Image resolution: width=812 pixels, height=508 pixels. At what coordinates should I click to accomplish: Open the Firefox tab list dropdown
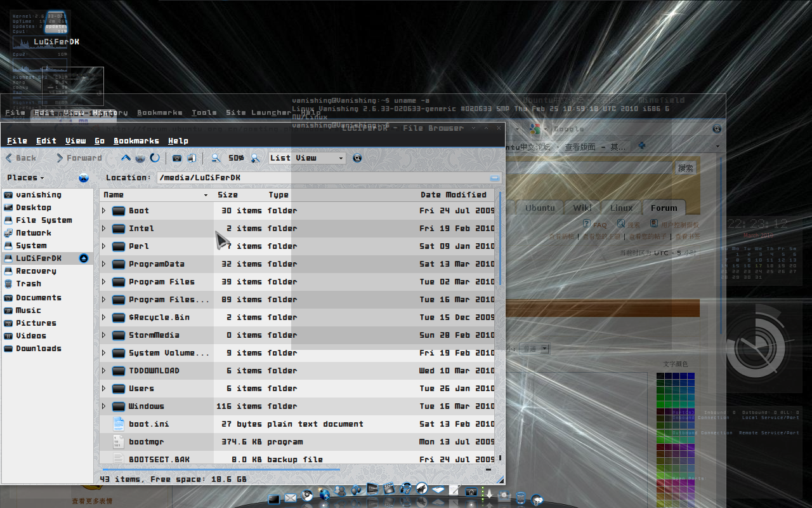[x=718, y=147]
